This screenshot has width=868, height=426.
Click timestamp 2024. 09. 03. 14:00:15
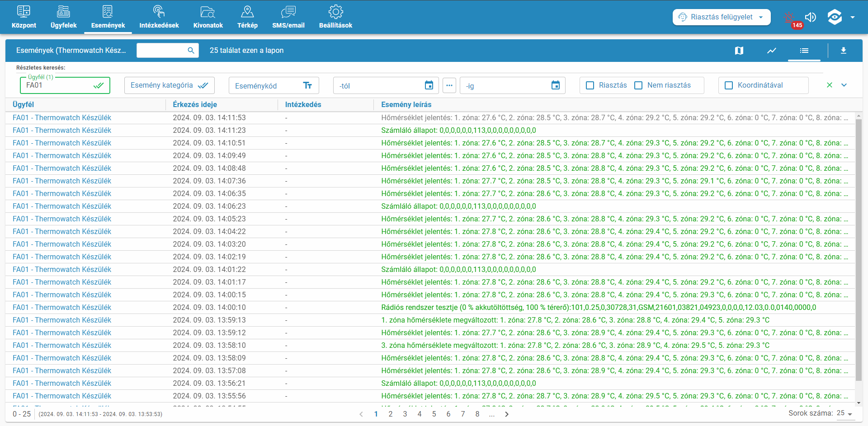209,295
